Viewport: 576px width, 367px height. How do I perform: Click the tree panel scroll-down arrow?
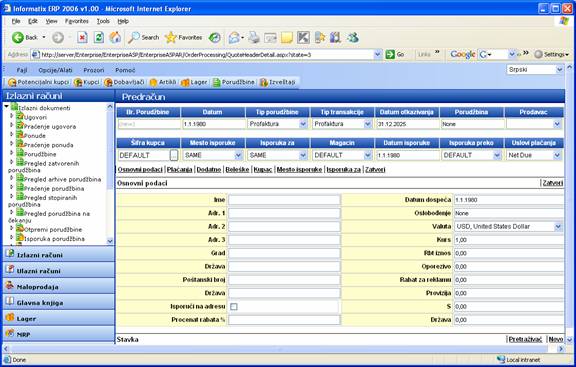110,241
